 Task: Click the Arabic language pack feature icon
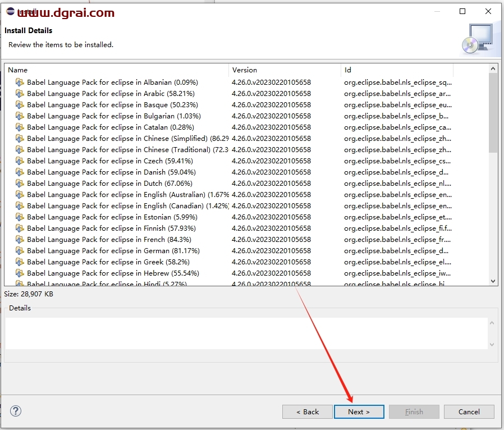[x=20, y=94]
